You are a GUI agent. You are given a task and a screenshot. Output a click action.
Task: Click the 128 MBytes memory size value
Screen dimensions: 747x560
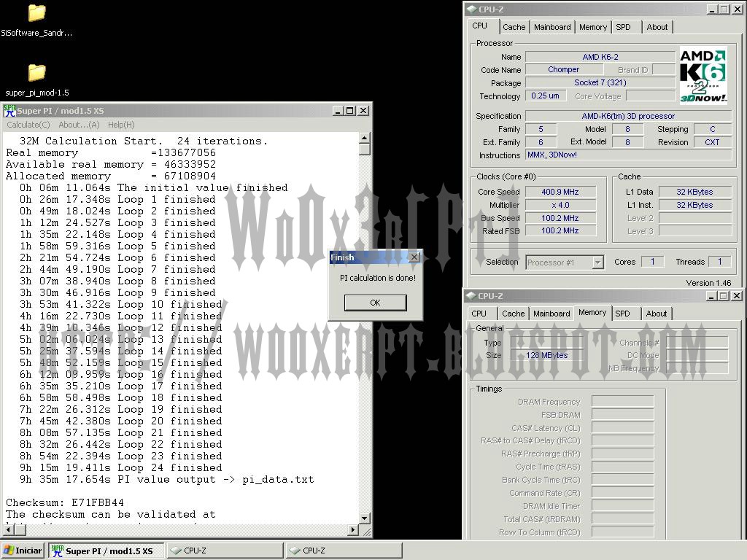pyautogui.click(x=547, y=355)
